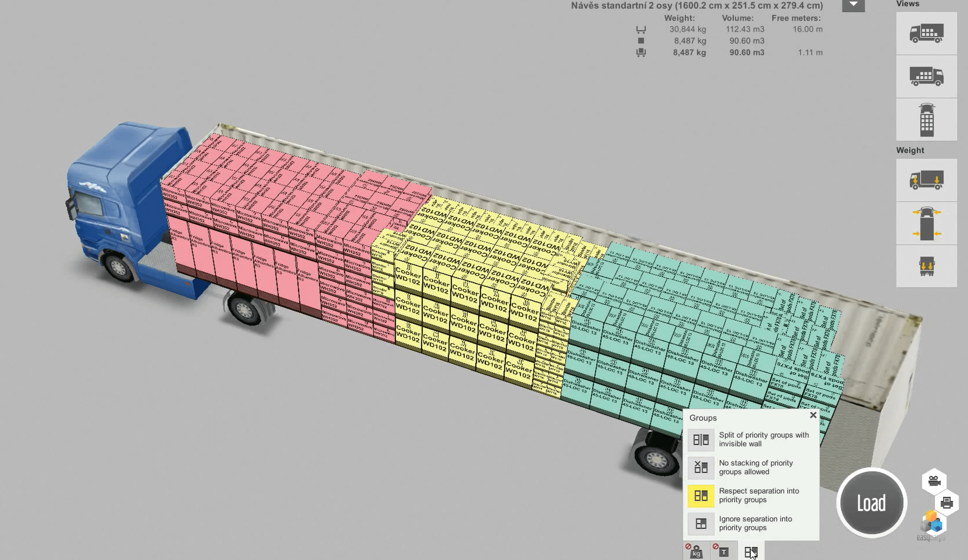Enable respect separation into priority groups

point(700,495)
